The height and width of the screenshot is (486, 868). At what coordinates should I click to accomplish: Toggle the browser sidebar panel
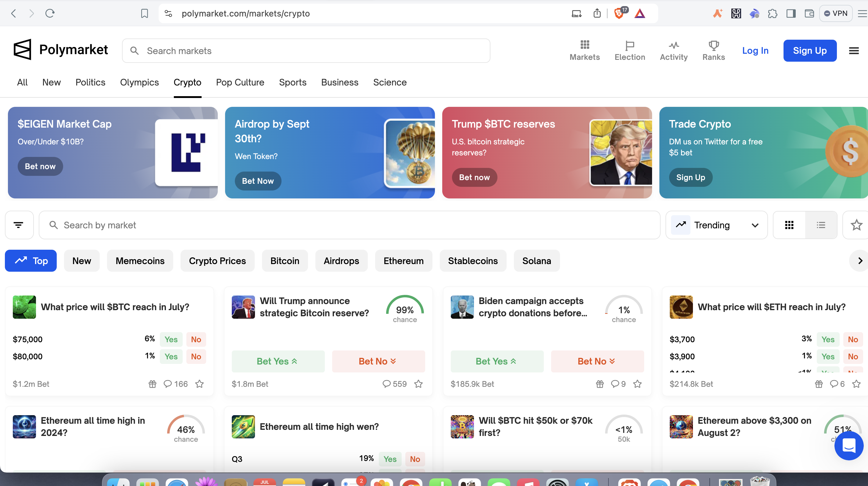click(791, 13)
